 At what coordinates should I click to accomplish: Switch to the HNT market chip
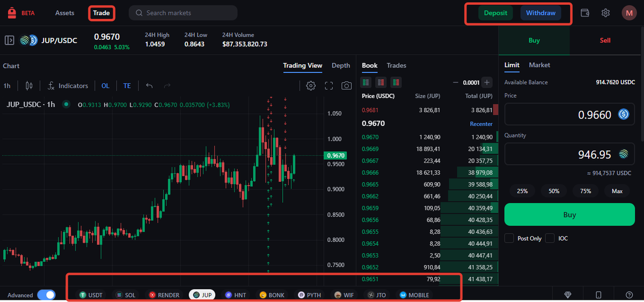[x=236, y=295]
